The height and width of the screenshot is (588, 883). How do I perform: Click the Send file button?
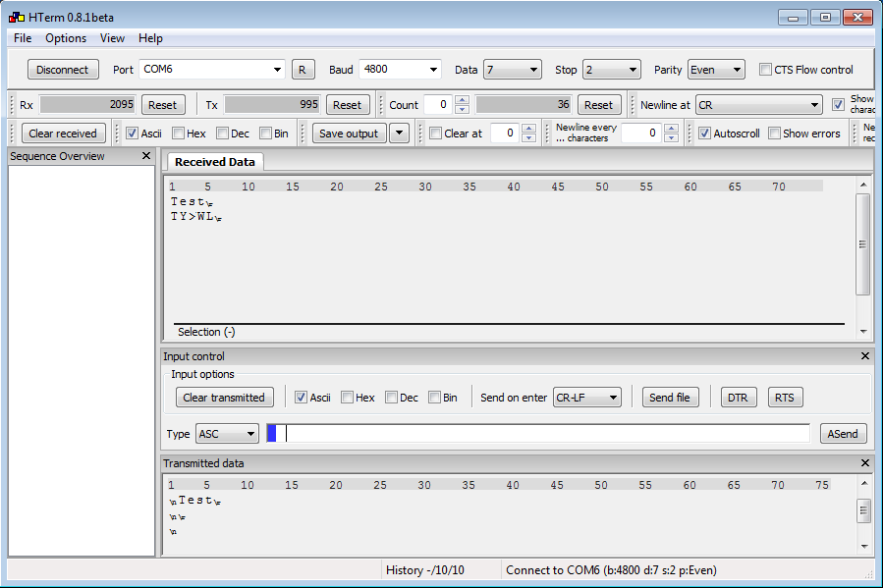coord(670,398)
